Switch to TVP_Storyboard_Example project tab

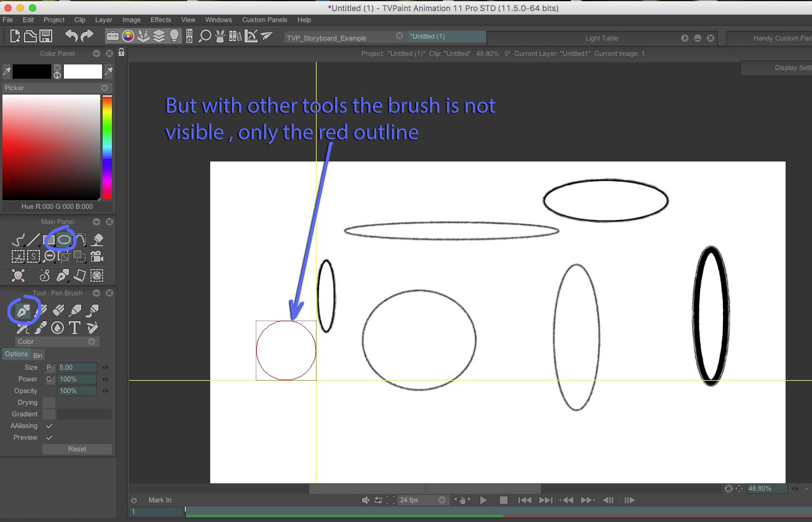(x=326, y=38)
